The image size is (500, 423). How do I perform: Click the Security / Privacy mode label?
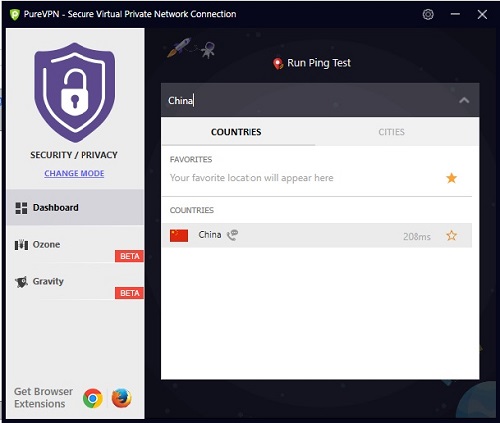(74, 155)
